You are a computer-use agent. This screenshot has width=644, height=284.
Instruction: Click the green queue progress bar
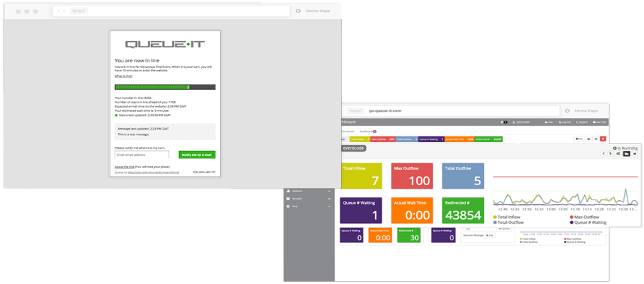point(165,87)
